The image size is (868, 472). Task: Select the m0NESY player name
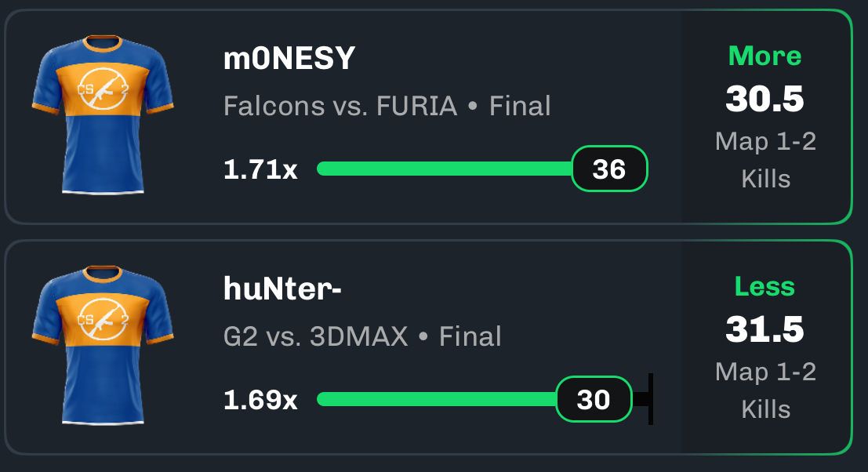[x=289, y=58]
